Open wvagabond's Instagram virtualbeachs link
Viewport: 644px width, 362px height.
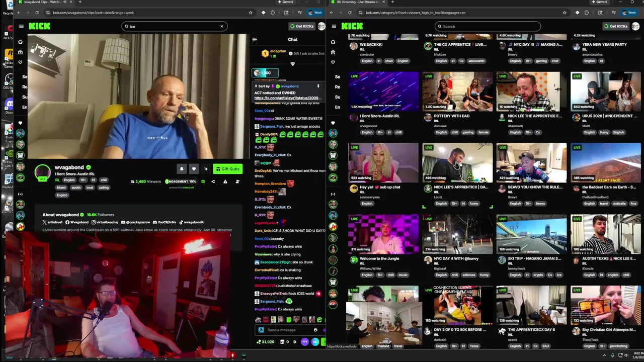(x=104, y=222)
